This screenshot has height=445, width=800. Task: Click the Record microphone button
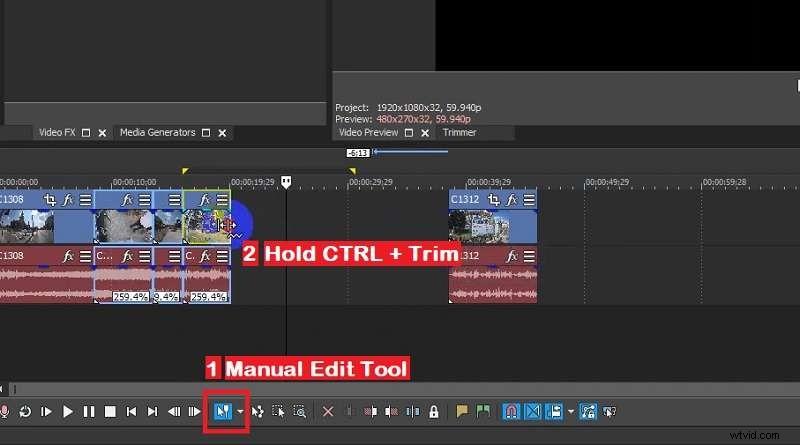(x=5, y=411)
